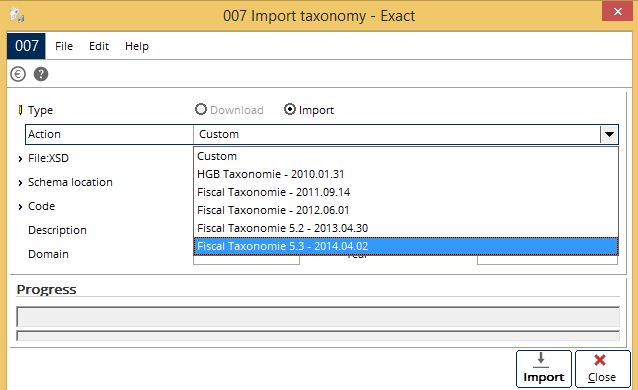Open the Help menu
The width and height of the screenshot is (638, 390).
[x=137, y=46]
